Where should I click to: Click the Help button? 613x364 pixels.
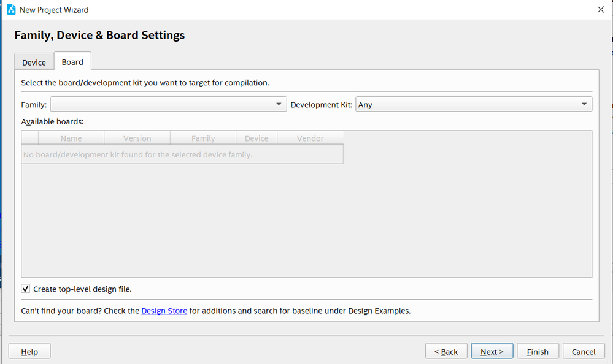[x=29, y=351]
